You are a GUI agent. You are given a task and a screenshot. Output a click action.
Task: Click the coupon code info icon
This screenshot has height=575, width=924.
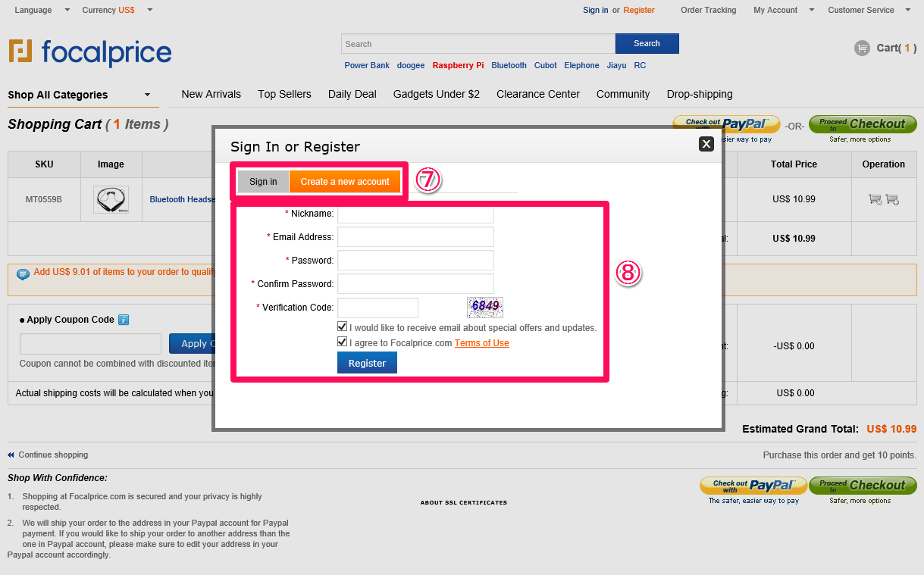click(124, 320)
